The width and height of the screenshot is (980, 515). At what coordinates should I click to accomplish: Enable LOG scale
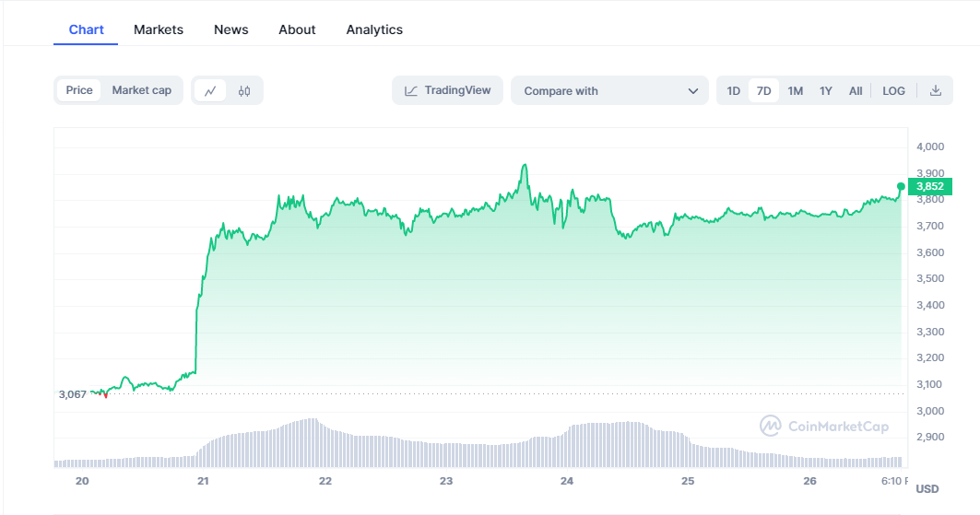(x=893, y=90)
